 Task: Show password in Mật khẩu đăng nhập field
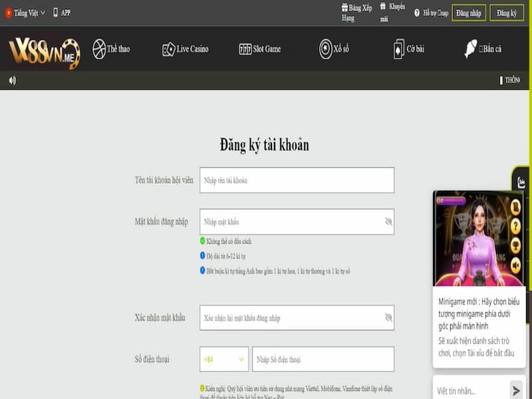pyautogui.click(x=388, y=221)
